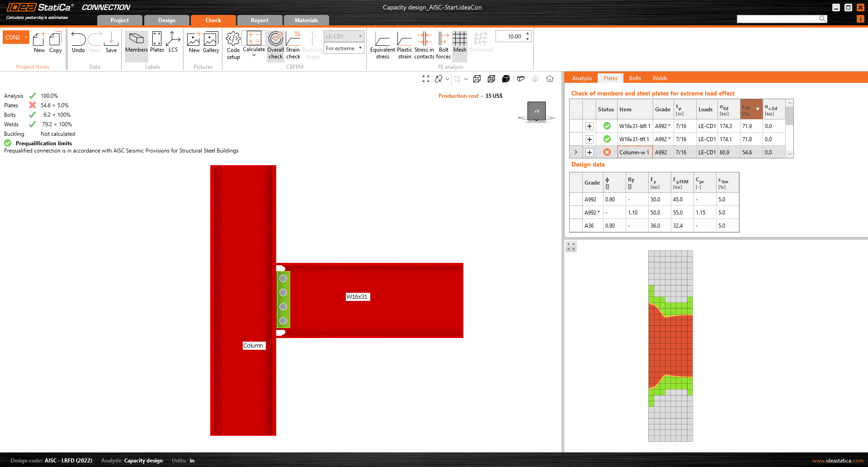Click the Gallery pictures icon

point(211,43)
